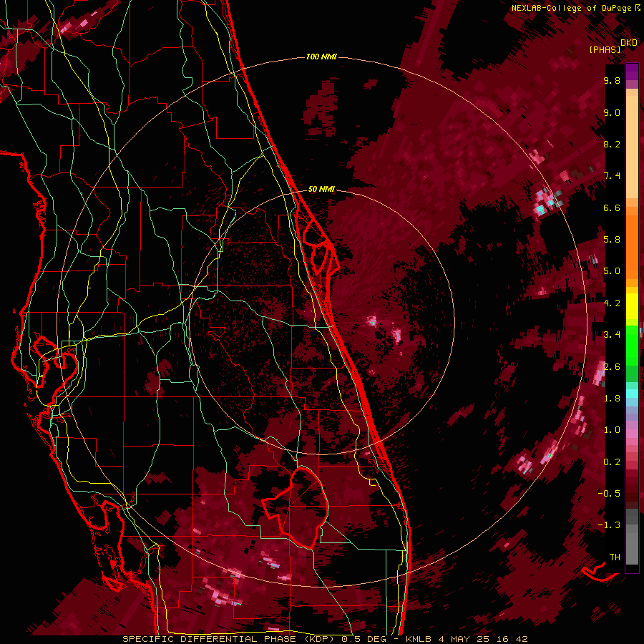Click the orange segment of color bar
The image size is (644, 644).
coord(632,243)
